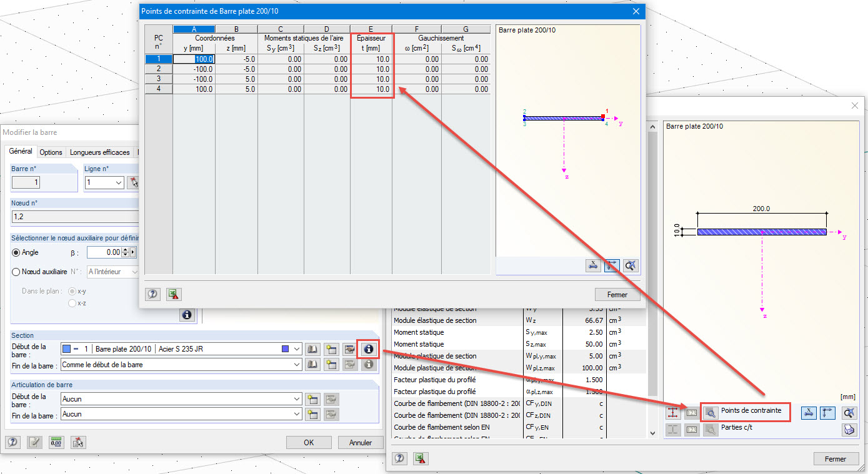
Task: Toggle dimensions display in Points de contrainte preview
Action: tap(593, 265)
